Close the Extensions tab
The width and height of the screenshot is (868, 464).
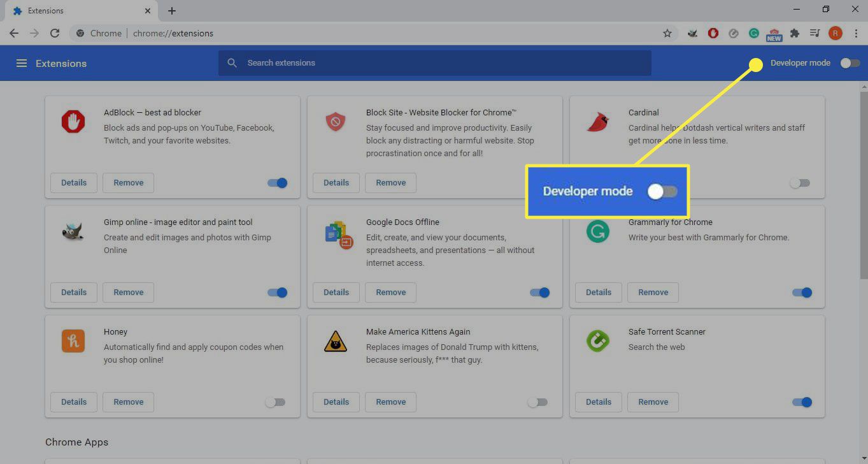tap(148, 11)
